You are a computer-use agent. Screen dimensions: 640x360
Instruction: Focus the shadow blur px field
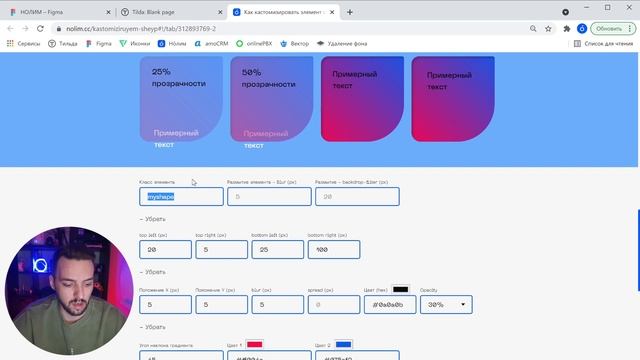click(x=278, y=304)
